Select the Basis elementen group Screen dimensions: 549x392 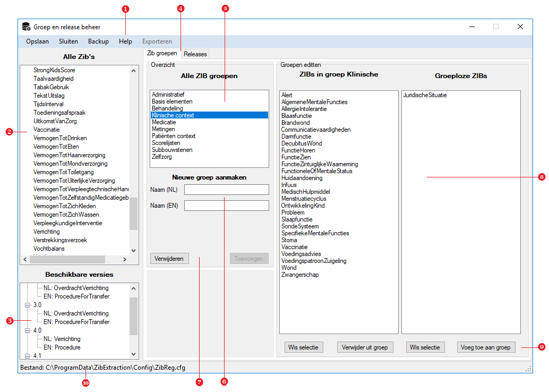(209, 101)
